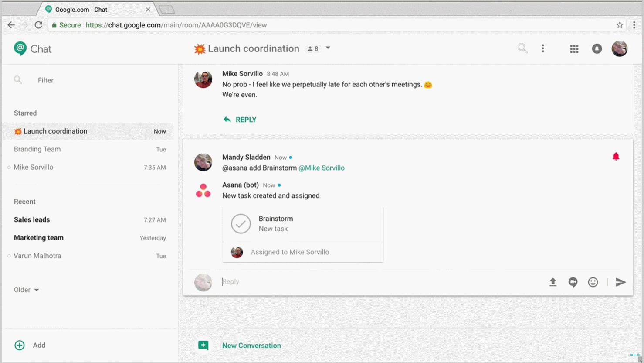Screen dimensions: 644x363
Task: Start a New Conversation
Action: point(251,346)
